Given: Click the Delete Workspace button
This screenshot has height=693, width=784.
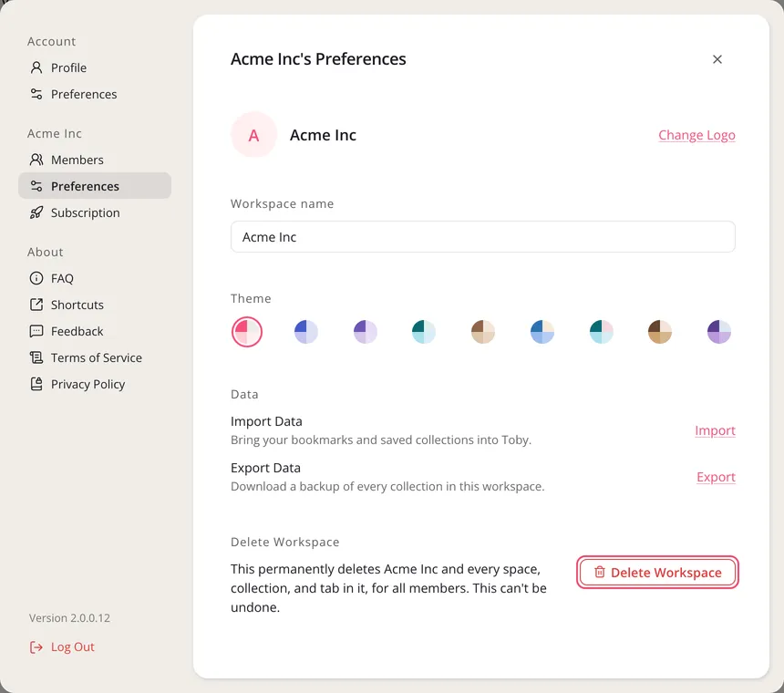Looking at the screenshot, I should tap(657, 572).
